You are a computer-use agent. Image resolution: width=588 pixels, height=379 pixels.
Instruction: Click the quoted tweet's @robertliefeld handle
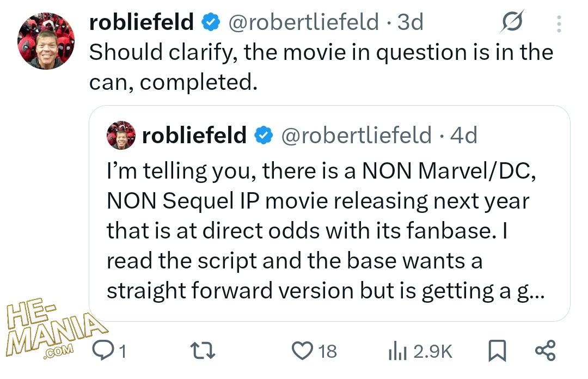[x=356, y=135]
